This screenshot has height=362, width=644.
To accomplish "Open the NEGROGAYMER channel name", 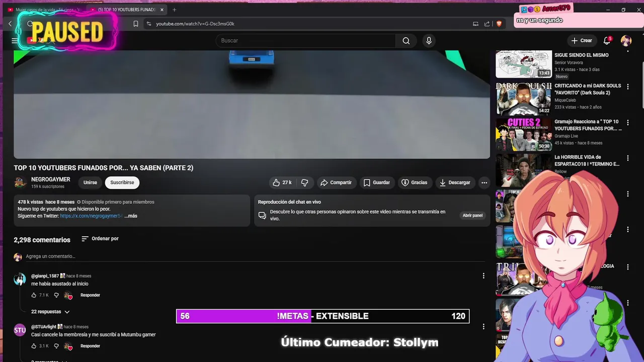I will point(51,179).
